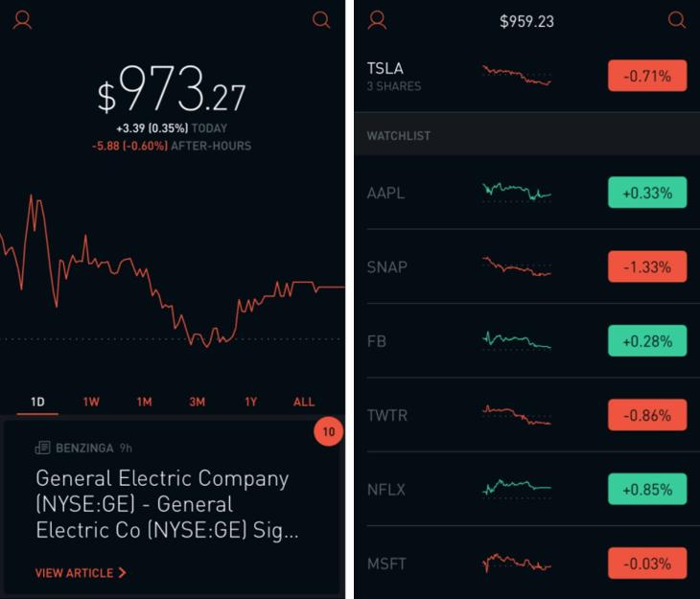Tap the NFLX sparkline chart
The width and height of the screenshot is (700, 599).
pyautogui.click(x=517, y=487)
